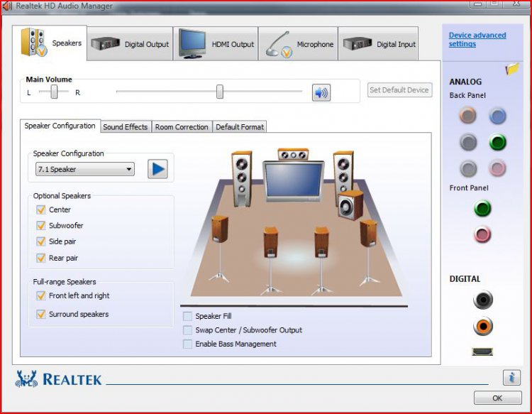Viewport: 532px width, 414px height.
Task: Open the Default Format tab
Action: click(x=240, y=127)
